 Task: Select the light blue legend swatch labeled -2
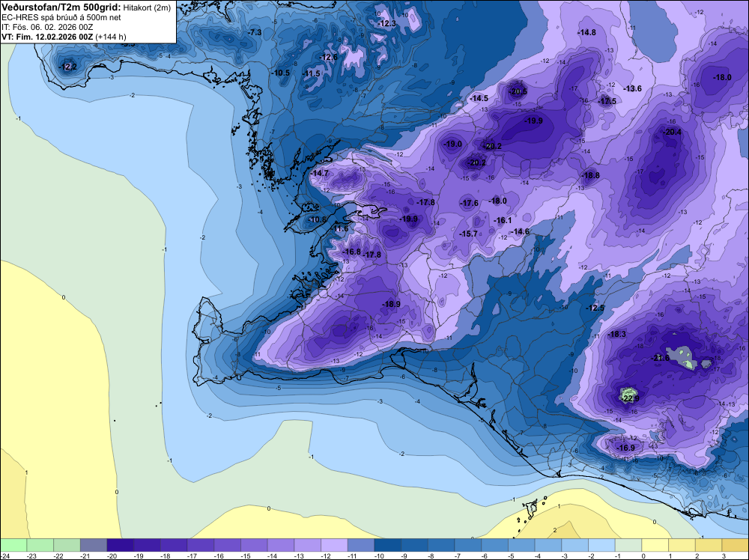pyautogui.click(x=602, y=545)
